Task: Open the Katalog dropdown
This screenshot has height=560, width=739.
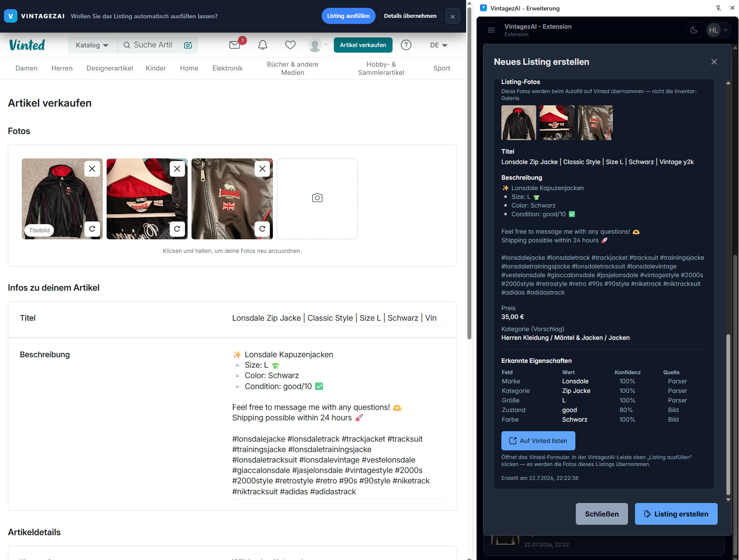Action: [x=92, y=45]
